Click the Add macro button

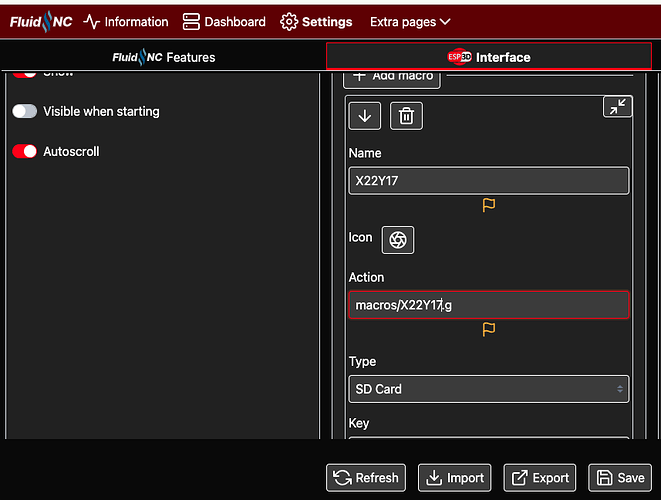click(392, 79)
